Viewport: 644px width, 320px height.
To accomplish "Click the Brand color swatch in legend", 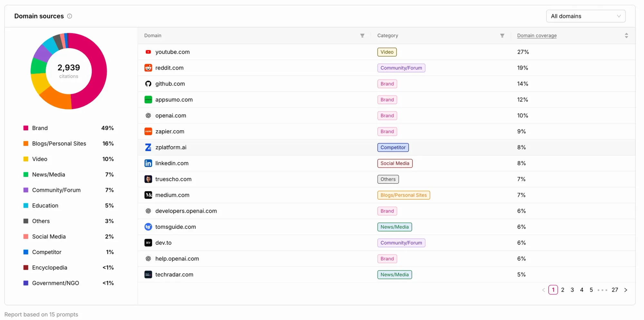I will pyautogui.click(x=26, y=128).
